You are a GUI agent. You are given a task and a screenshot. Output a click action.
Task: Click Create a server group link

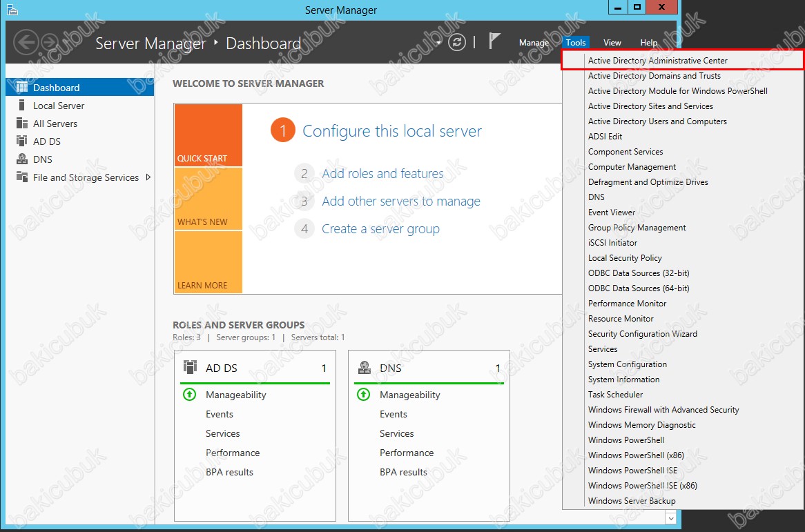point(380,229)
